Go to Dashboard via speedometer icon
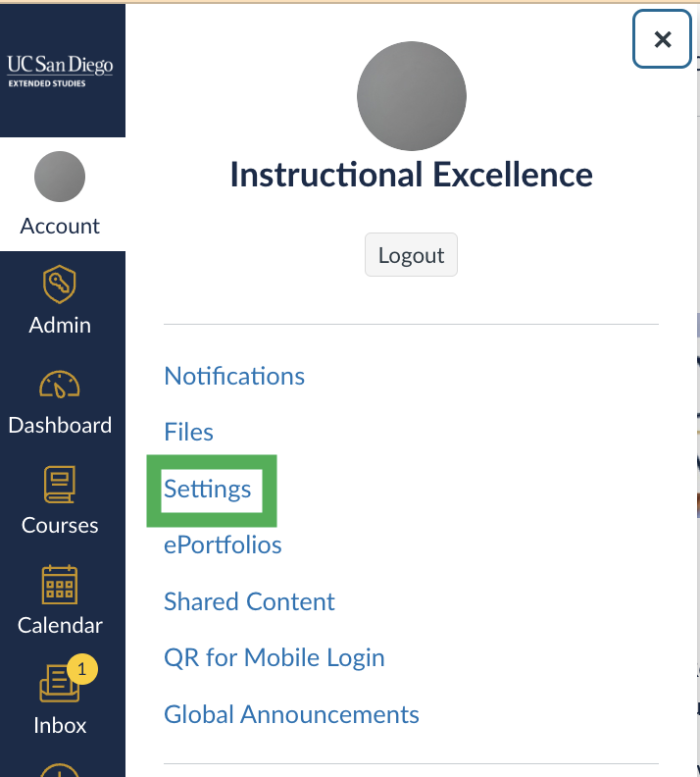Viewport: 700px width, 777px height. tap(61, 386)
